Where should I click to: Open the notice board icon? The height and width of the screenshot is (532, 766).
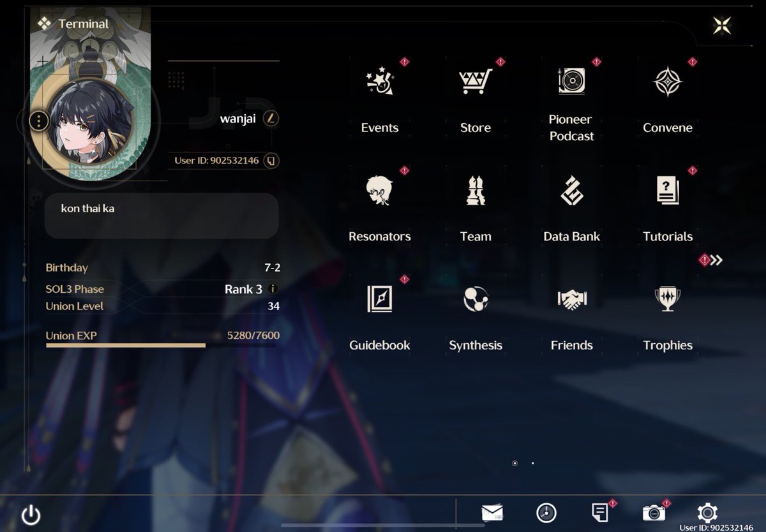[x=599, y=512]
